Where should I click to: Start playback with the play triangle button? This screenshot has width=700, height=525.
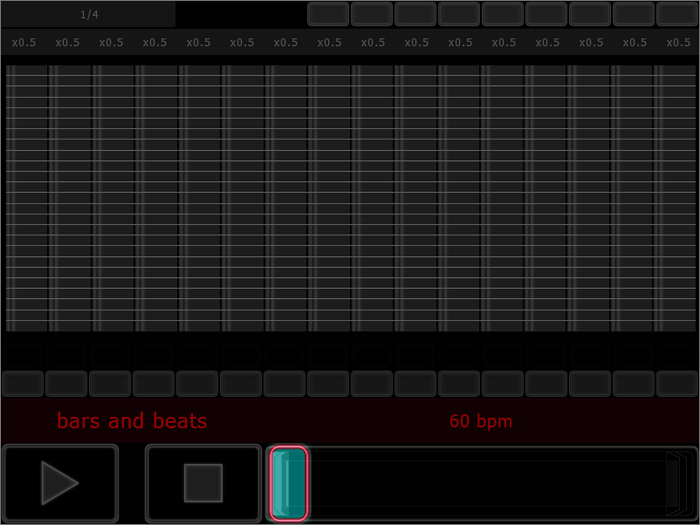pyautogui.click(x=60, y=483)
